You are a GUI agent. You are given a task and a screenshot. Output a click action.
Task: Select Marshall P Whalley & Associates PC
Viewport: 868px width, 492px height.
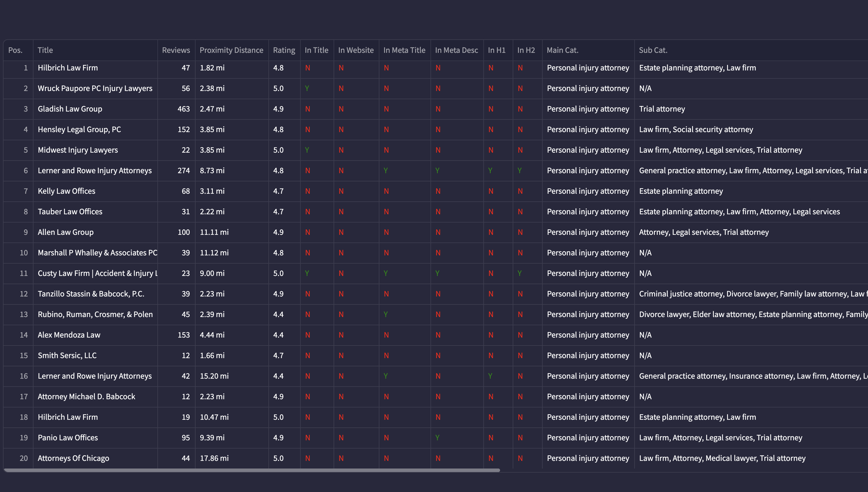tap(97, 253)
